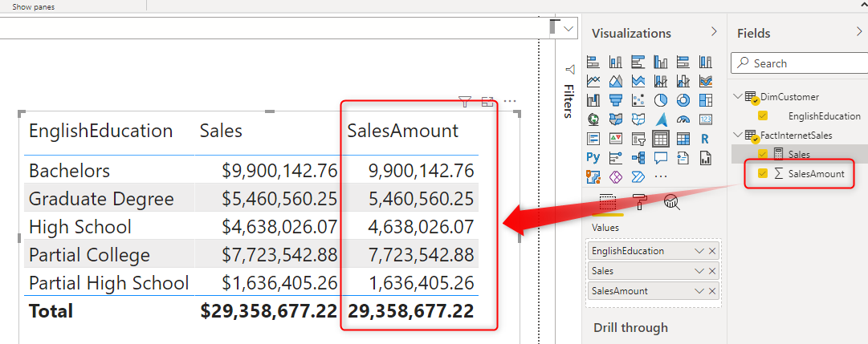Expand the Filters pane
Image resolution: width=868 pixels, height=344 pixels.
click(568, 88)
